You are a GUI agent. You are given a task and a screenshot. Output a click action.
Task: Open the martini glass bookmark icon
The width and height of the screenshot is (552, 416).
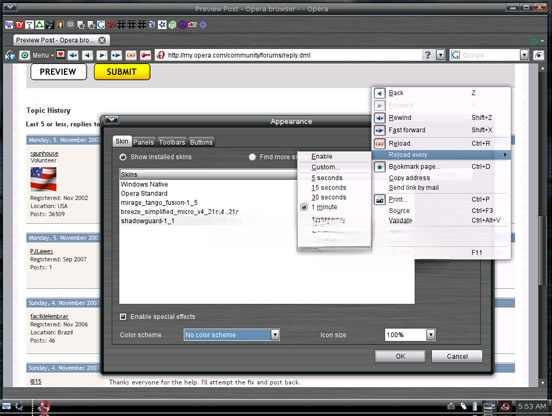[x=30, y=25]
